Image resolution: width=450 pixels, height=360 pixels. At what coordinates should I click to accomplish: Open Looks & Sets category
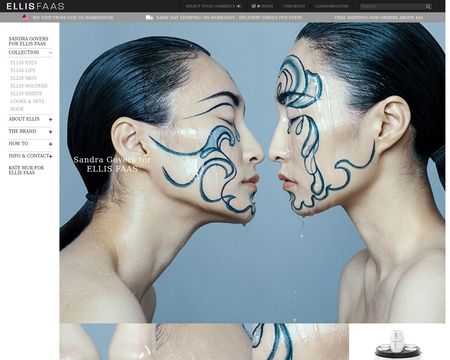pos(27,101)
